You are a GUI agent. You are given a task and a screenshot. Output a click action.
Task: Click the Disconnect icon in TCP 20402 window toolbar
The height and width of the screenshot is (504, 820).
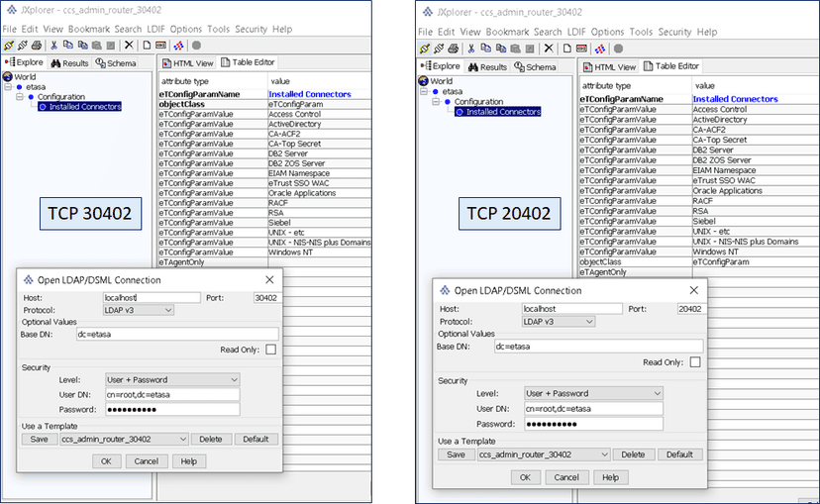tap(438, 48)
